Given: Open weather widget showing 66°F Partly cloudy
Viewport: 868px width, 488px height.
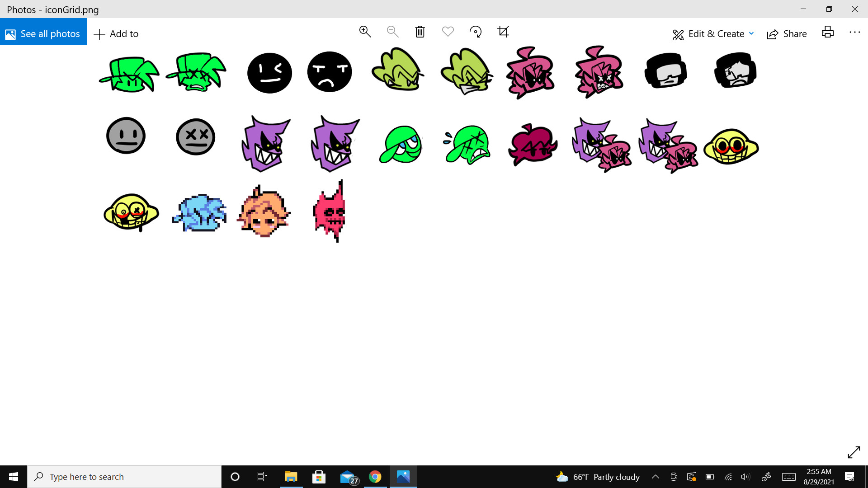Looking at the screenshot, I should pos(598,477).
